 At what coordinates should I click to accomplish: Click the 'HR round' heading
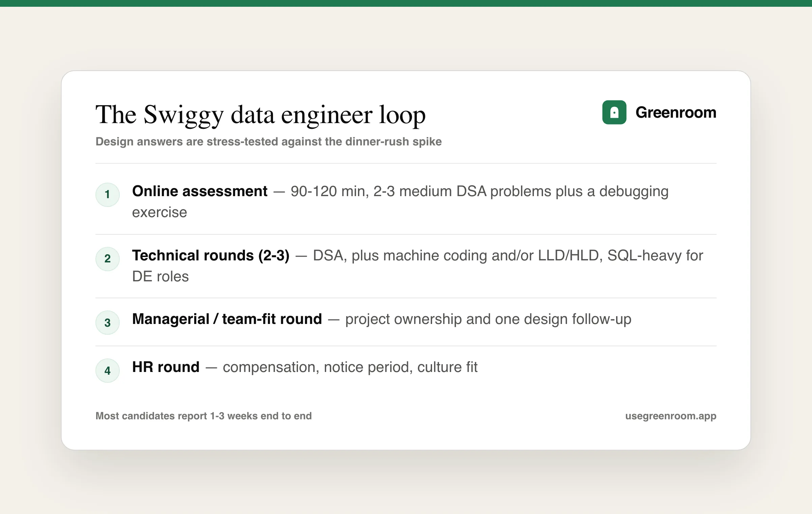pos(166,367)
